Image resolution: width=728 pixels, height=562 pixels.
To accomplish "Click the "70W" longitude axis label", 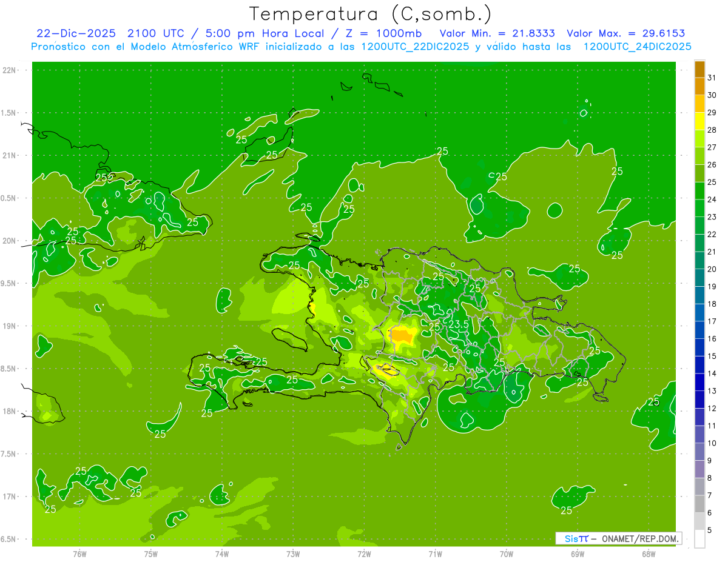I will pos(507,554).
